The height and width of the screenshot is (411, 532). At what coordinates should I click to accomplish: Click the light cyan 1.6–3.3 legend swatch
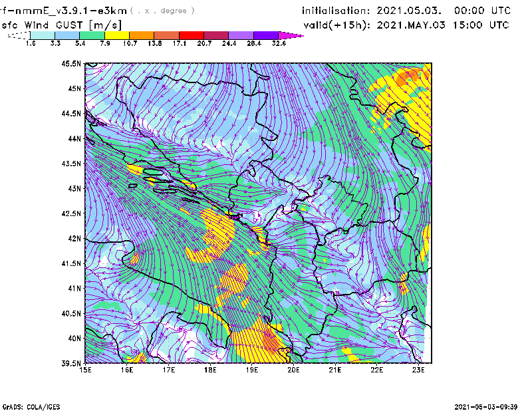pos(43,35)
